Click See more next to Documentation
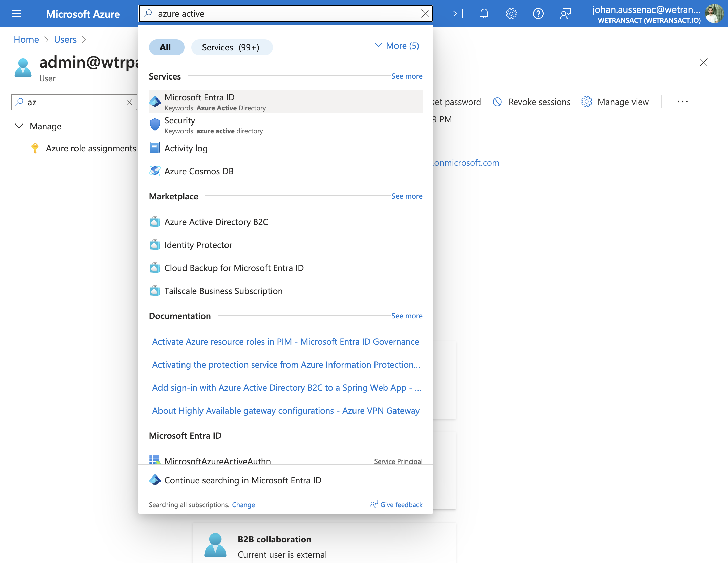 [x=407, y=316]
